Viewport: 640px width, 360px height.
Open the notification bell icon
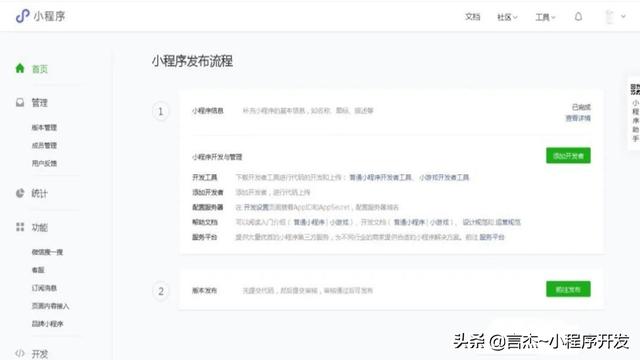[578, 17]
